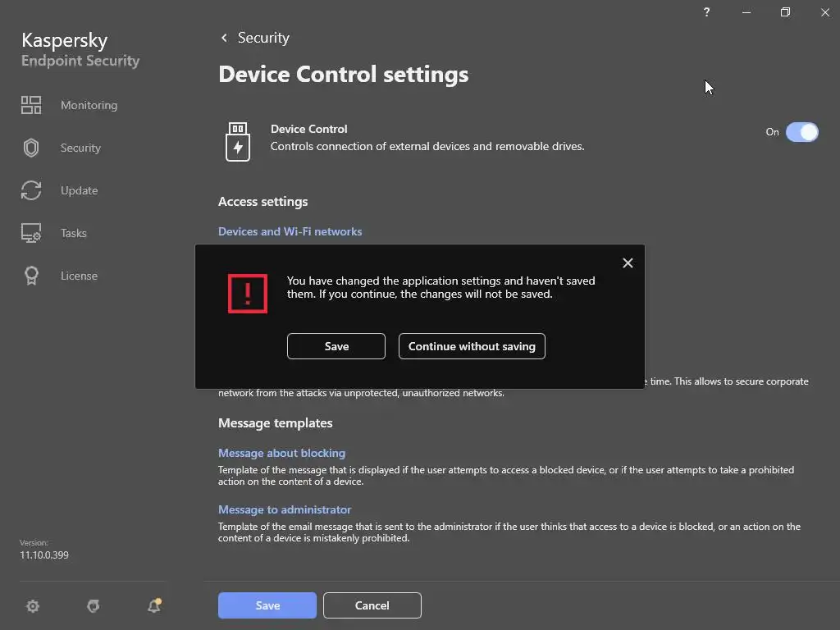The width and height of the screenshot is (840, 630).
Task: Click the Device Control settings heading
Action: 344,75
